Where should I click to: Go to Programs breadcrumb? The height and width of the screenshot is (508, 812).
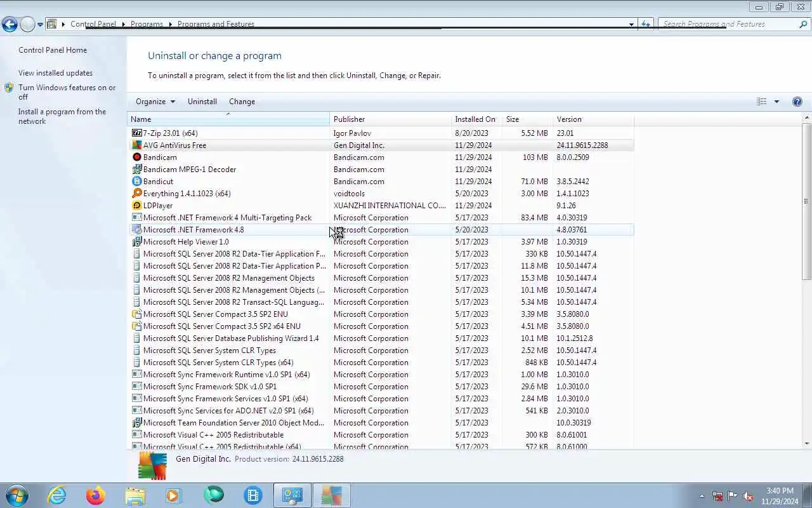(147, 24)
